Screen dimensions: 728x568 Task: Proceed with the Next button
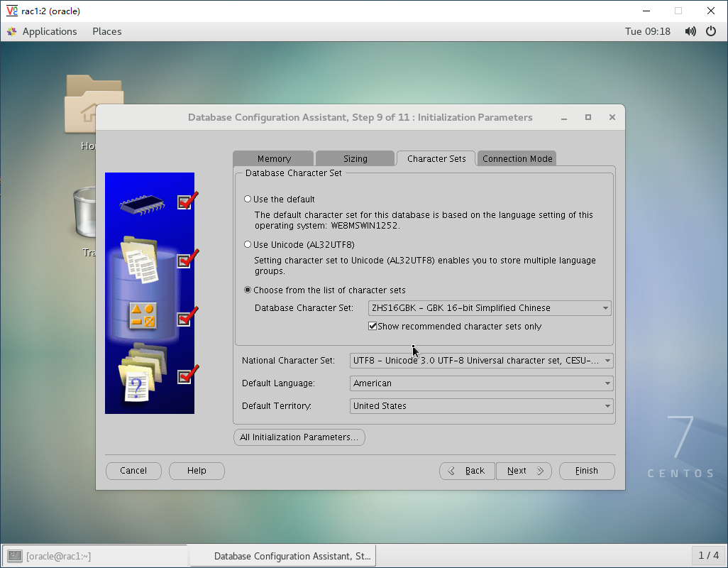point(523,471)
